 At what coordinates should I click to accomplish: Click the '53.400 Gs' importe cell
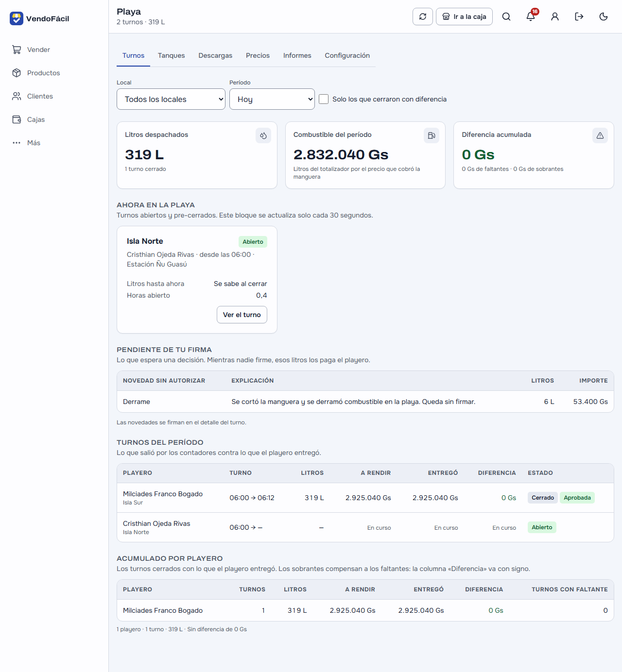coord(590,402)
